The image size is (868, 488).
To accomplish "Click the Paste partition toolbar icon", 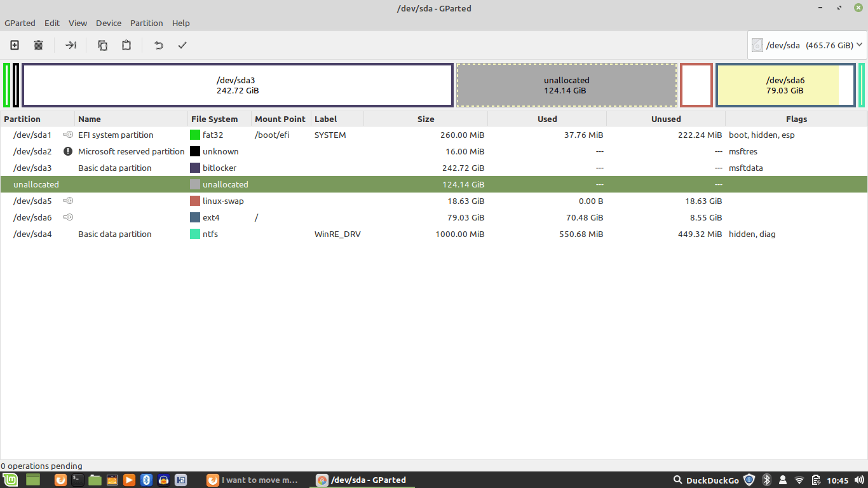I will tap(126, 45).
